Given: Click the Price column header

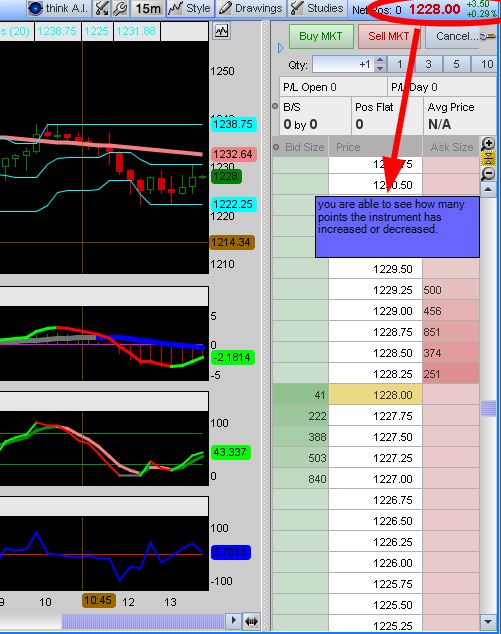Looking at the screenshot, I should point(375,147).
